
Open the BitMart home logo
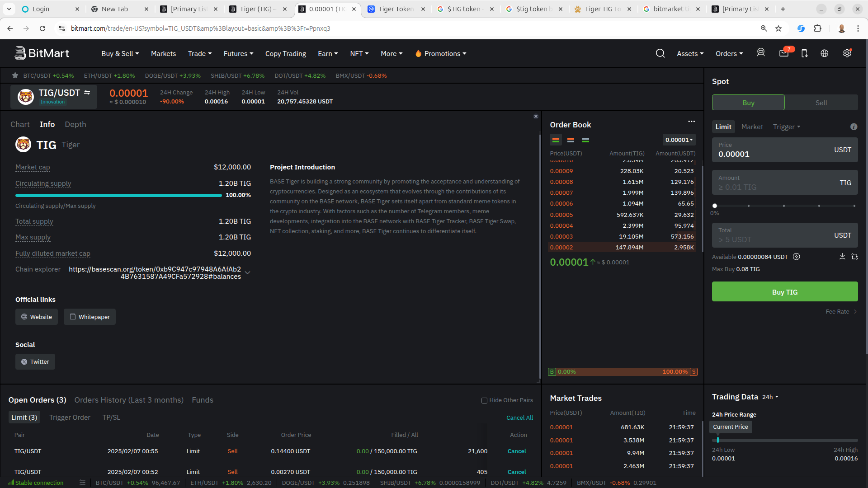(x=42, y=53)
